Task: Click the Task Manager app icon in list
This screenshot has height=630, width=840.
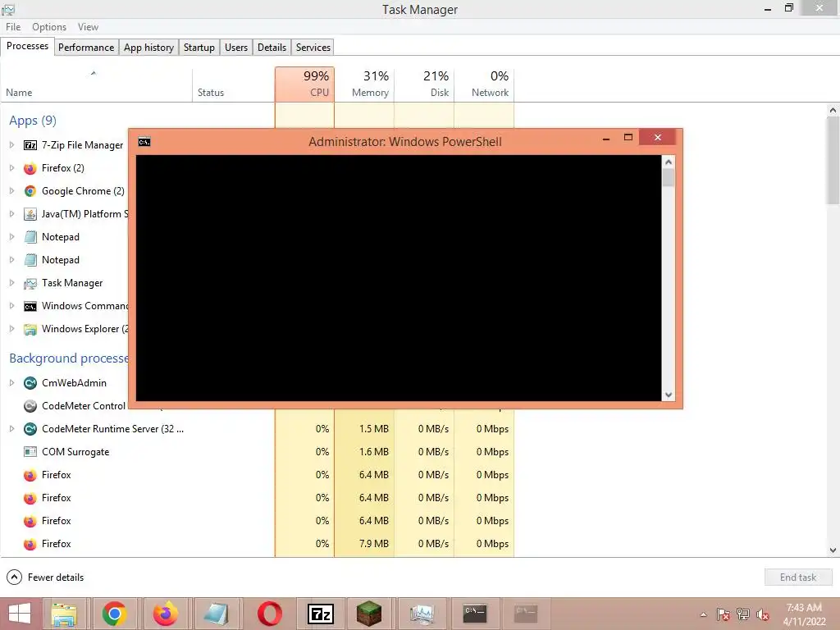Action: 30,283
